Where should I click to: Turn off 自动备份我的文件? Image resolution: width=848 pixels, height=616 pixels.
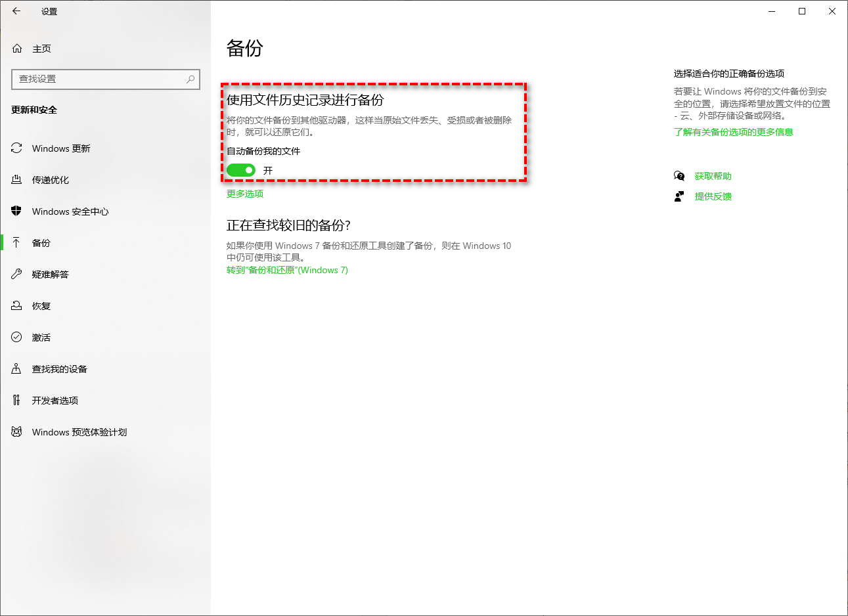(240, 169)
